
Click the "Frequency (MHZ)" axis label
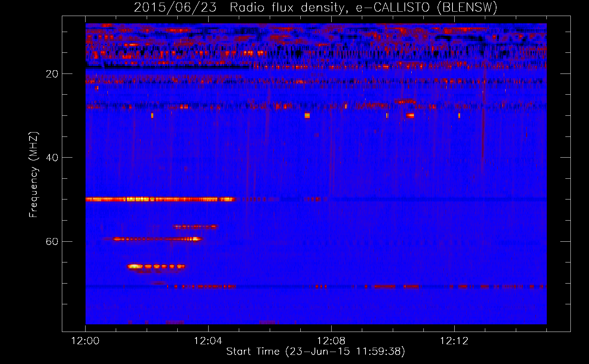tap(33, 175)
